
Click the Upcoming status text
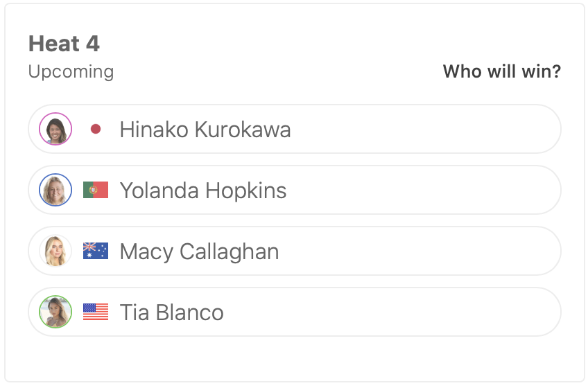tap(71, 71)
